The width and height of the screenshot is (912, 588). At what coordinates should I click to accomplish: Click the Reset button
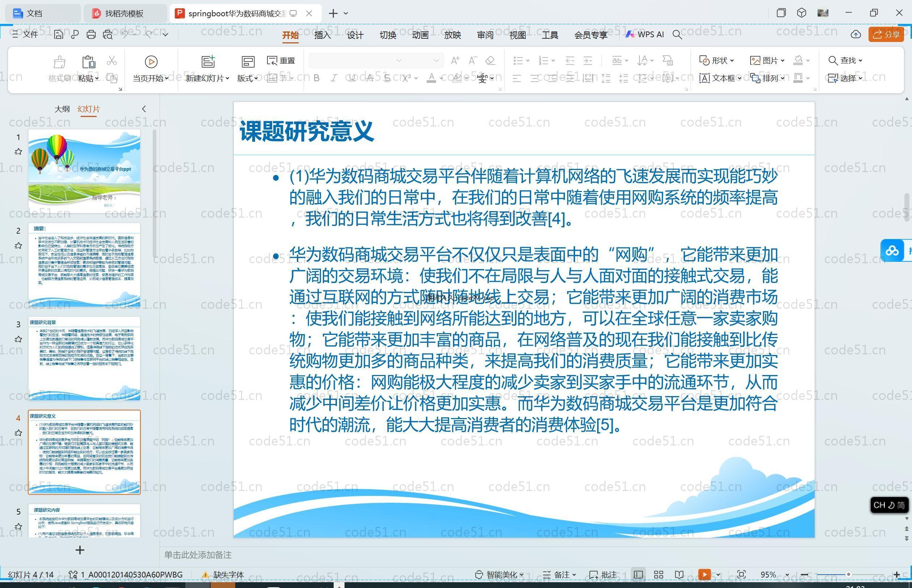281,60
